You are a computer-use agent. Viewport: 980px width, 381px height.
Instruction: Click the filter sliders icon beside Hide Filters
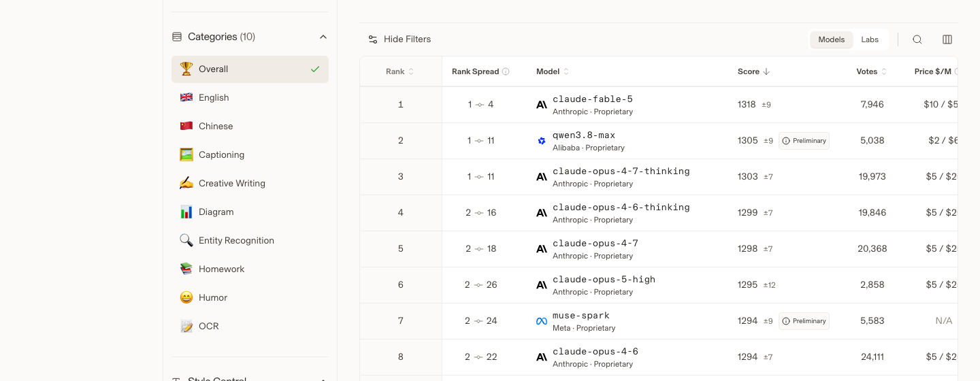click(373, 39)
